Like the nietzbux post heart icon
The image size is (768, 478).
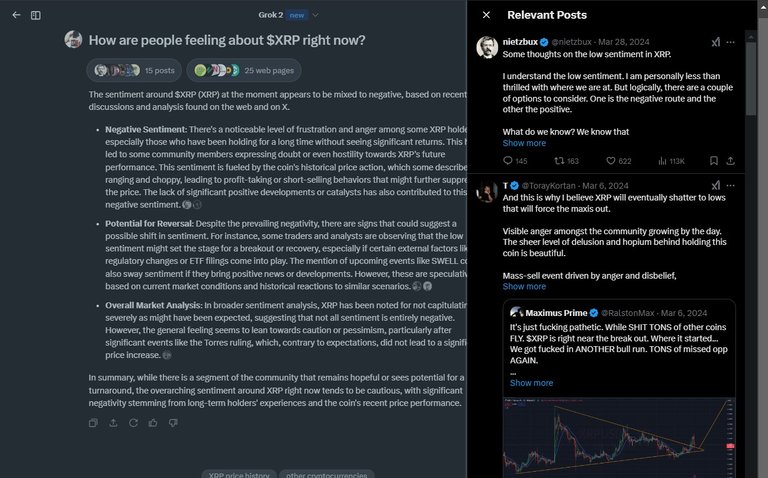[611, 161]
